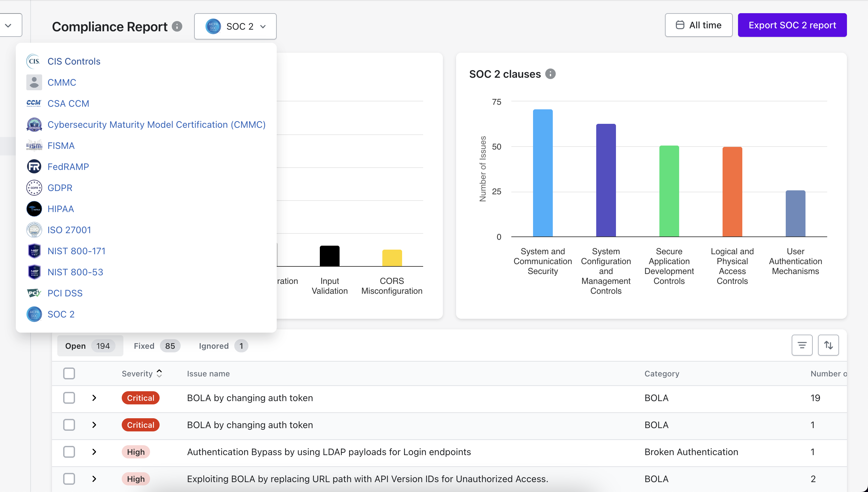Open the All time date range button
This screenshot has height=492, width=868.
(x=698, y=25)
